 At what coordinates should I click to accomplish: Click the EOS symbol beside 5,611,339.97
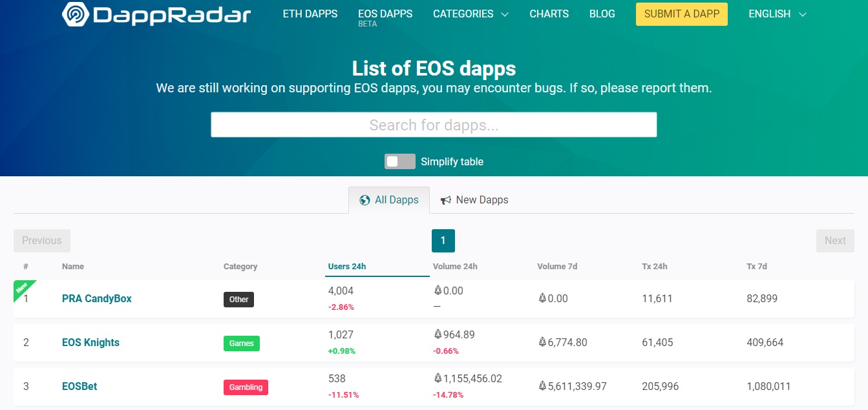(x=542, y=386)
